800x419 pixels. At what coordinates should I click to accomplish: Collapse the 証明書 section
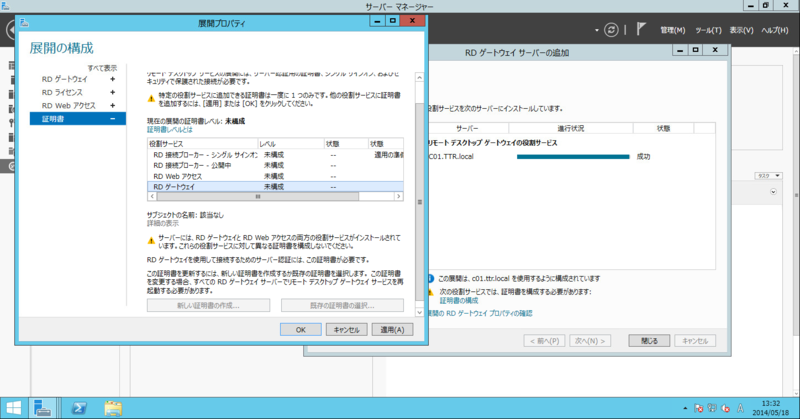click(x=112, y=119)
